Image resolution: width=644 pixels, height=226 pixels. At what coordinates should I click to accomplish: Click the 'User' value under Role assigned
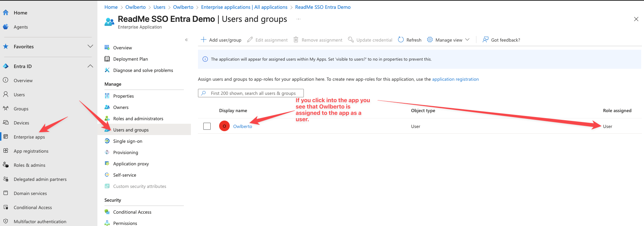[608, 126]
